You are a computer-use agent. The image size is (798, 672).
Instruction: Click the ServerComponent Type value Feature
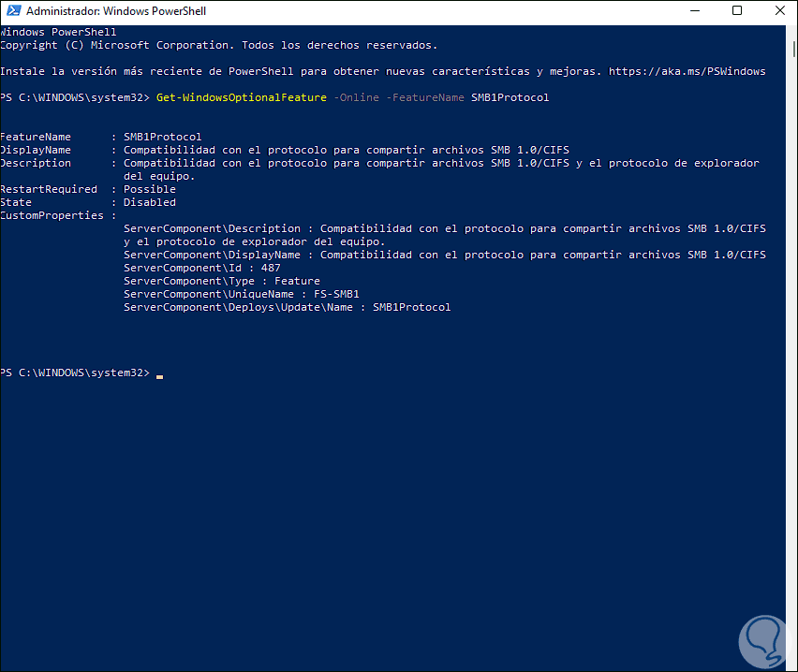(x=297, y=281)
